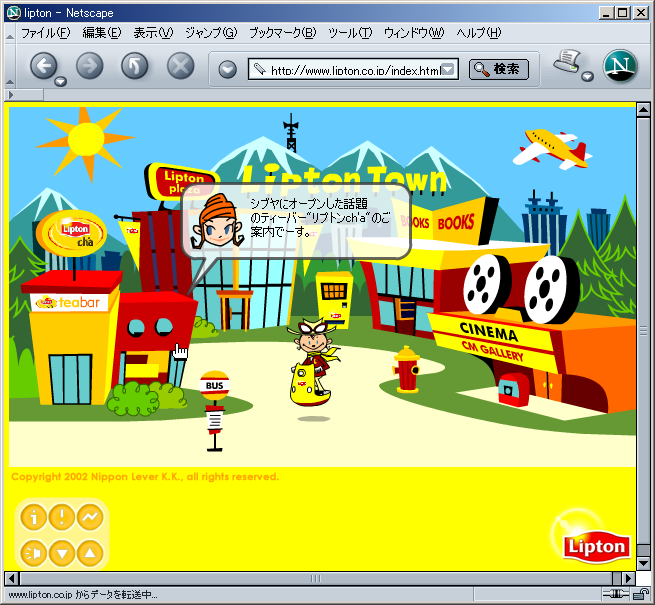Click the red mailbox near cinema

[x=513, y=390]
